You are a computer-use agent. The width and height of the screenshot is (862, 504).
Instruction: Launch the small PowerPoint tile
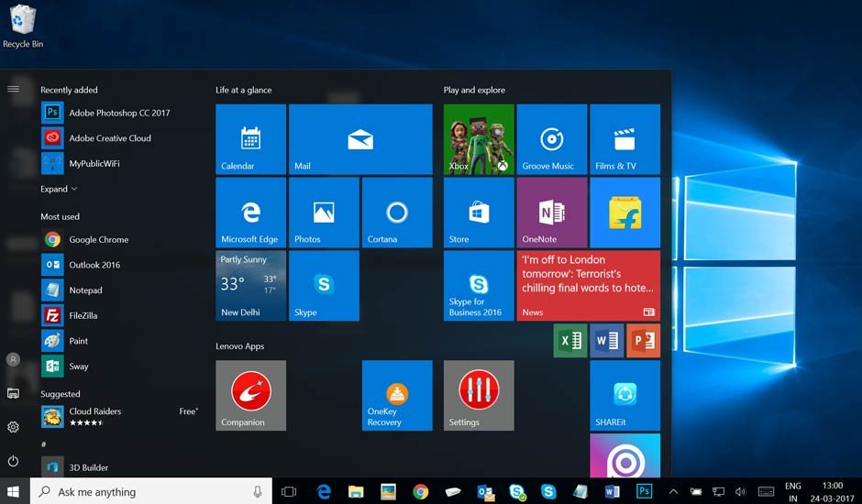point(643,341)
